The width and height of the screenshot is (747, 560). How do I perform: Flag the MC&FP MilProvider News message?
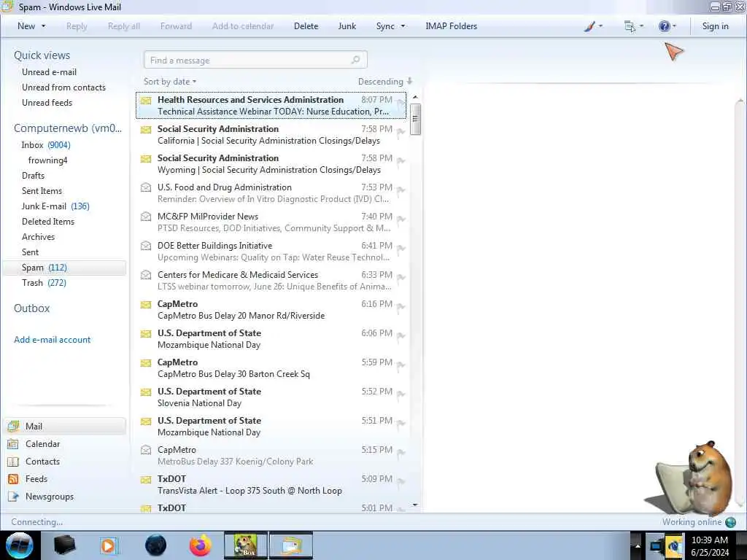point(400,219)
